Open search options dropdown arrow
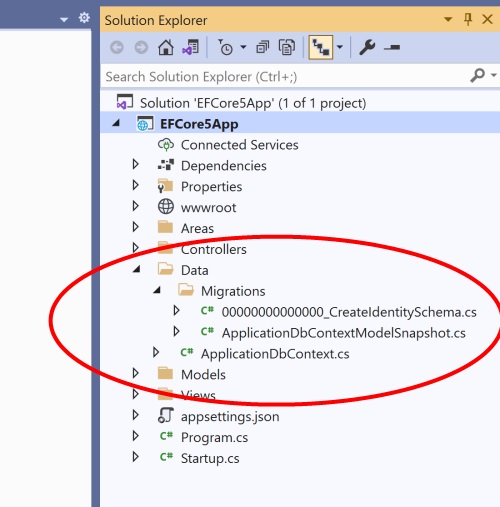 (494, 75)
